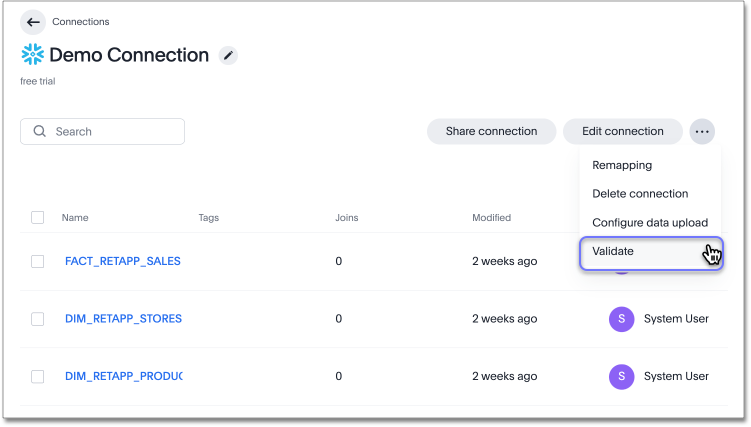Click the Snowflake logo icon
This screenshot has height=427, width=751.
click(32, 56)
